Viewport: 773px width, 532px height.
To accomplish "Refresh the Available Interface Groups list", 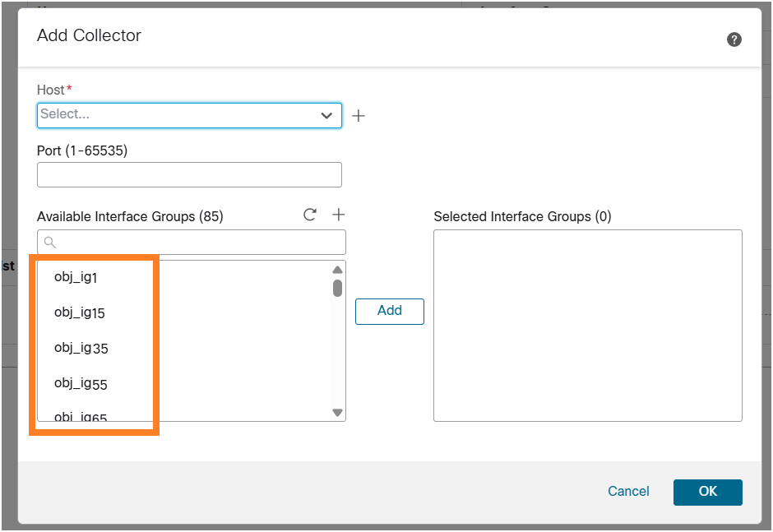I will [x=310, y=215].
